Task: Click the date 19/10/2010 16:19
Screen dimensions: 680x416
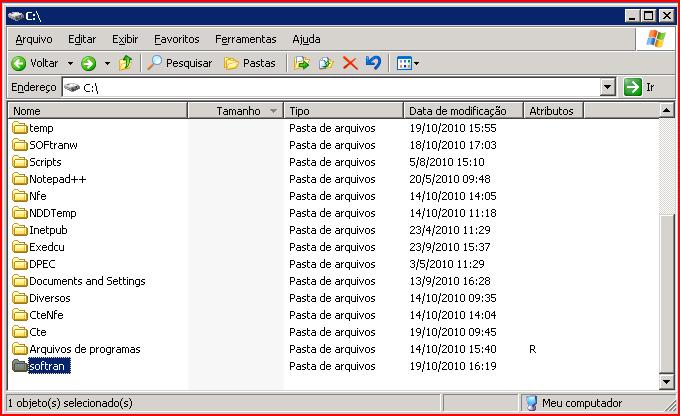Action: pyautogui.click(x=453, y=366)
